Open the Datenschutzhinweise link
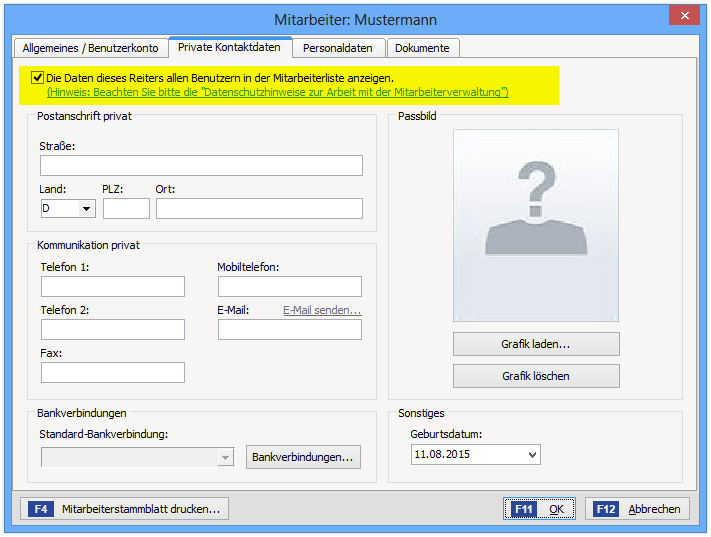 click(x=278, y=92)
